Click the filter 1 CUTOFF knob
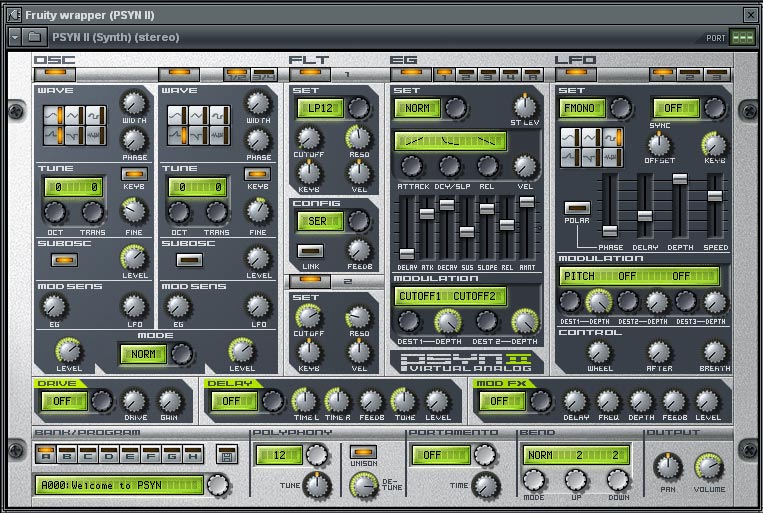The width and height of the screenshot is (763, 513). click(x=309, y=138)
